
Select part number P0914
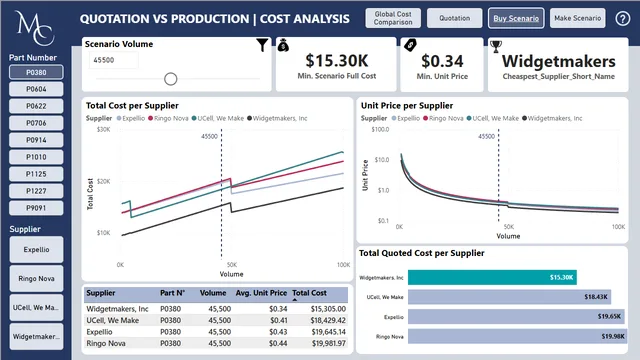pos(36,140)
